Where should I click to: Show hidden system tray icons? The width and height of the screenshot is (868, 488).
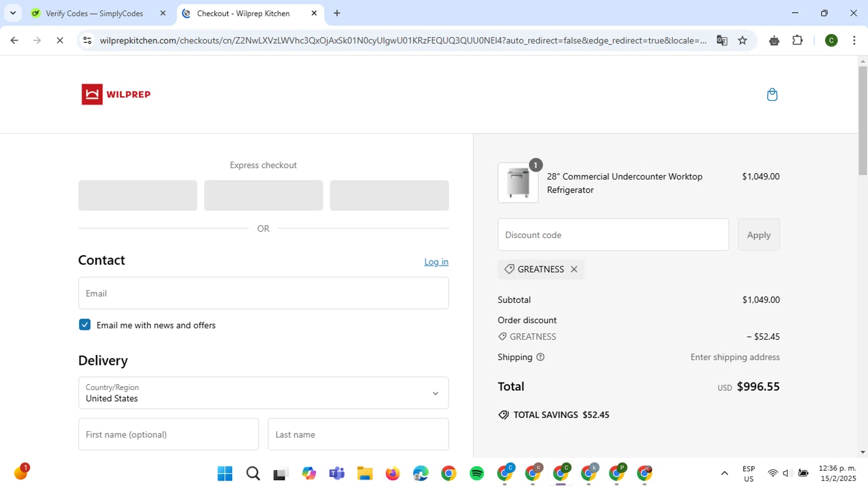724,474
